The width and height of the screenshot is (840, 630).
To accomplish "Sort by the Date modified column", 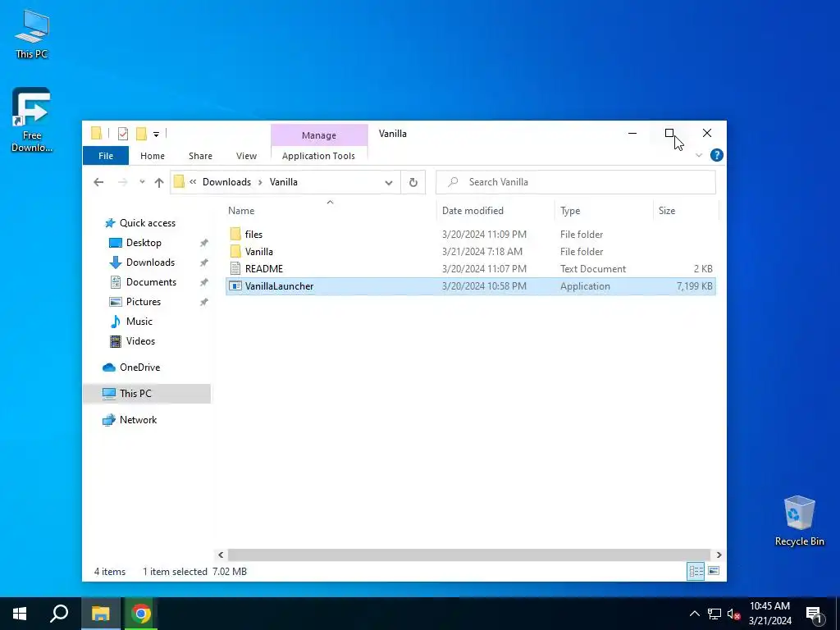I will [x=495, y=211].
